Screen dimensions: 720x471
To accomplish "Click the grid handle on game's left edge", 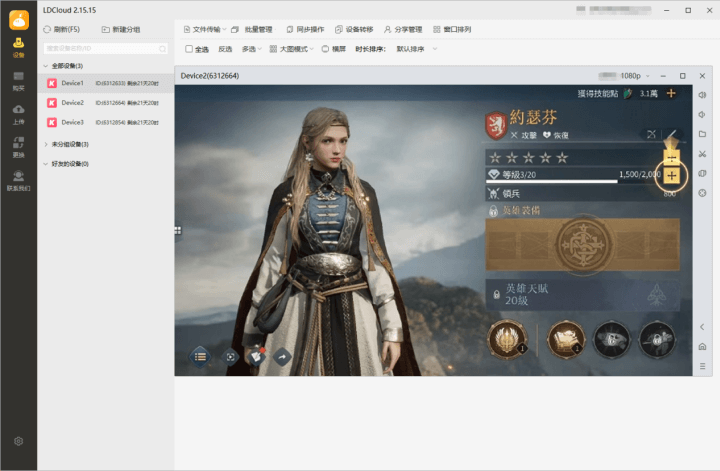I will coord(178,230).
